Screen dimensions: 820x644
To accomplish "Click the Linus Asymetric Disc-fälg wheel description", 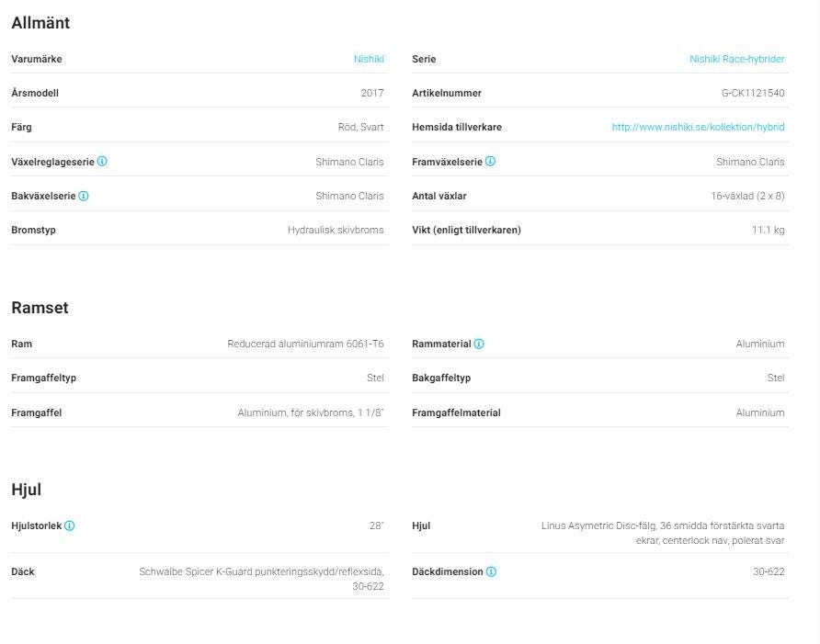I will 662,533.
